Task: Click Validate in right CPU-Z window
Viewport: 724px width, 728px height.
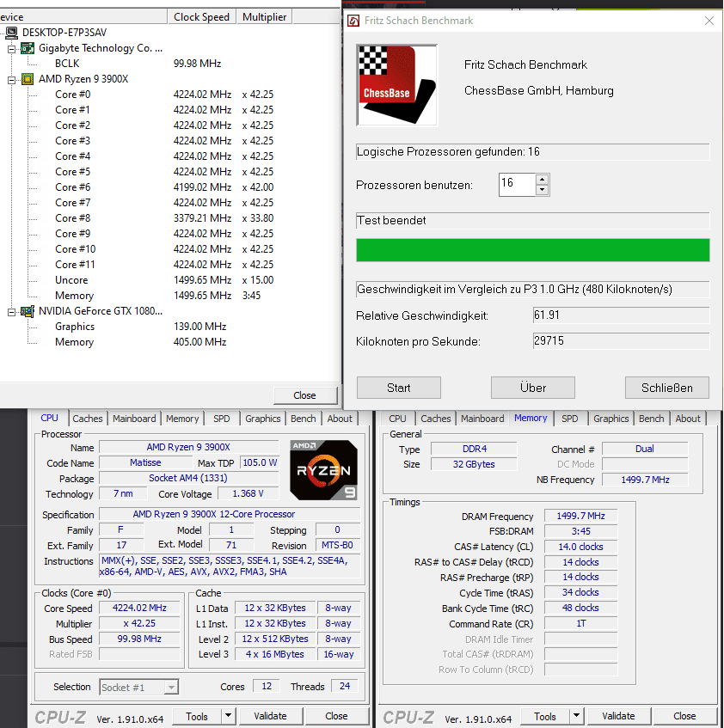Action: tap(618, 716)
